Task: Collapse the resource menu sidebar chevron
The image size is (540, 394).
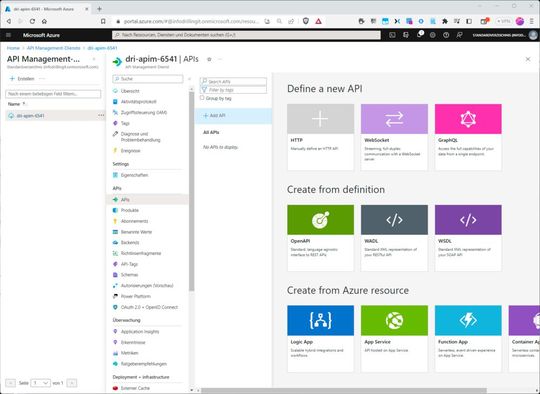Action: [x=189, y=79]
